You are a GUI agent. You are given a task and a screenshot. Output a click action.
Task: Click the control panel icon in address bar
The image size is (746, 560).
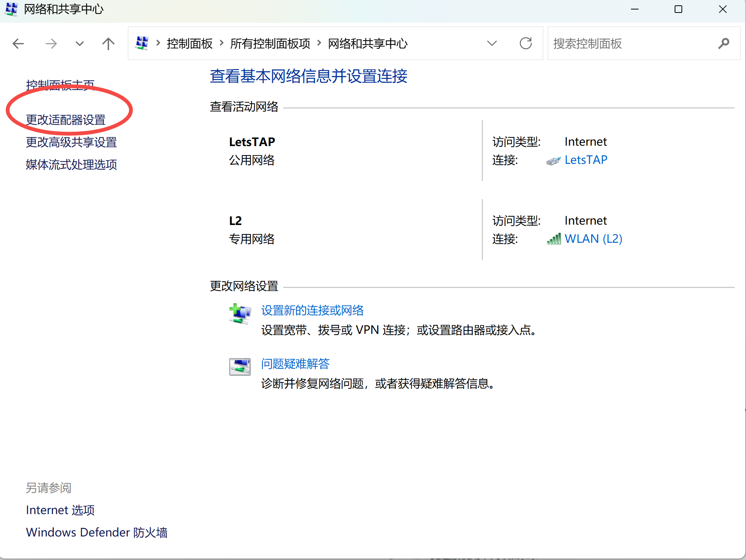[142, 43]
